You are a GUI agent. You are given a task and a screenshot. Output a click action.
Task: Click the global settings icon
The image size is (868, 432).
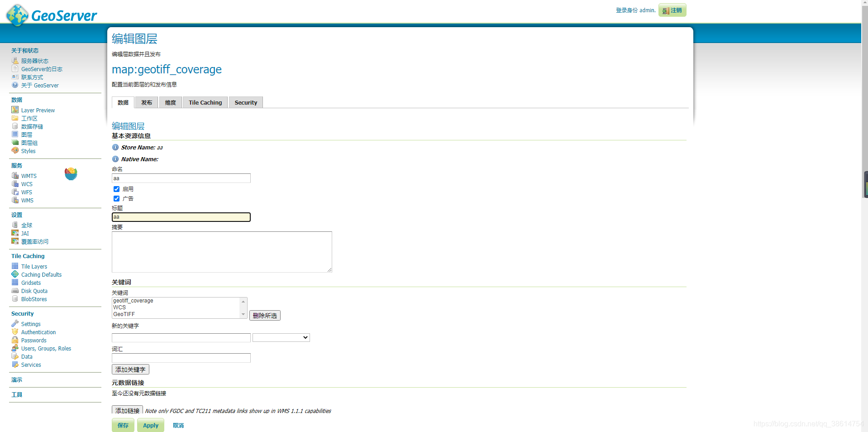pyautogui.click(x=15, y=225)
